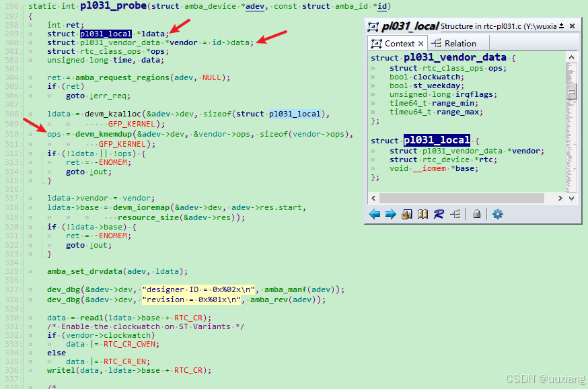Click err_req goto label

point(110,96)
